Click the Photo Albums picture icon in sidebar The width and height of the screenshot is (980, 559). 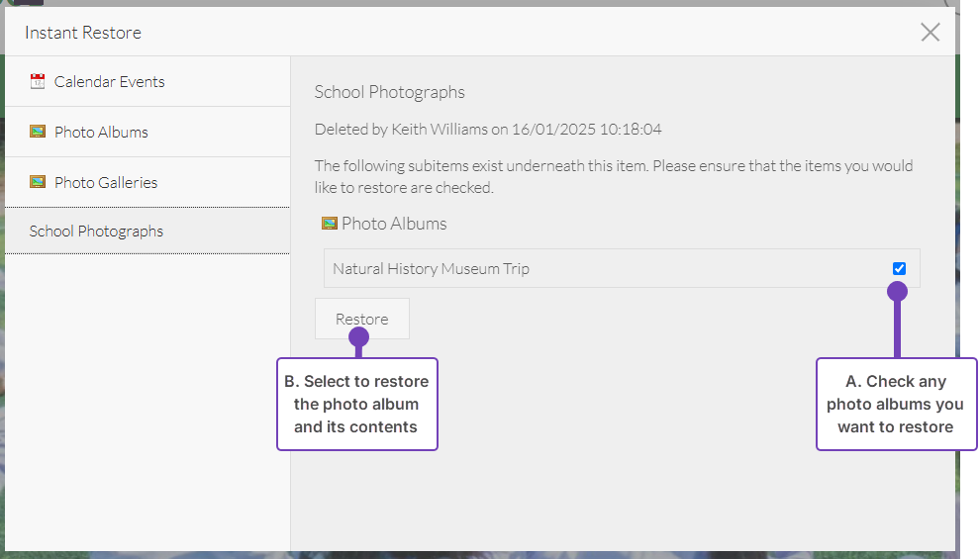(x=38, y=132)
